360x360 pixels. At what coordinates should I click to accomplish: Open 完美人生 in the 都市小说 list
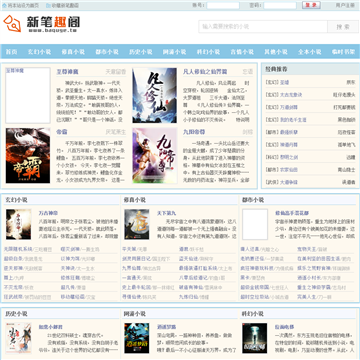[306, 297]
